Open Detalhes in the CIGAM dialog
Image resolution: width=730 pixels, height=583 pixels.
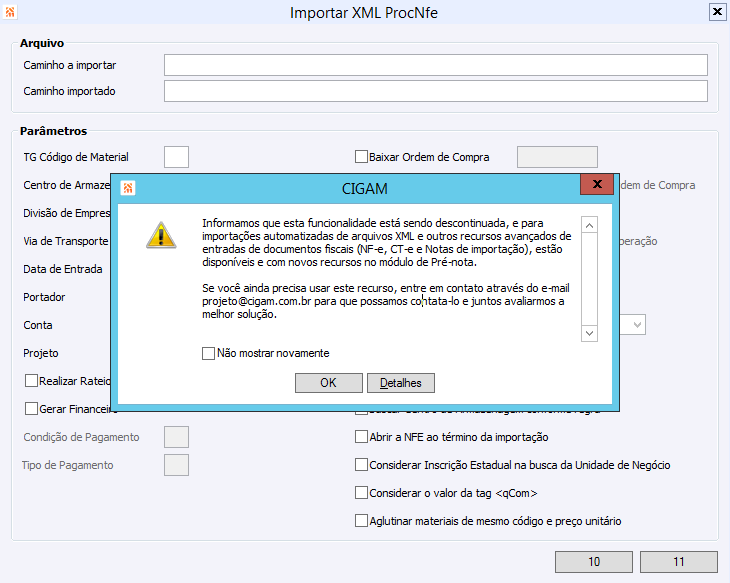click(x=401, y=383)
